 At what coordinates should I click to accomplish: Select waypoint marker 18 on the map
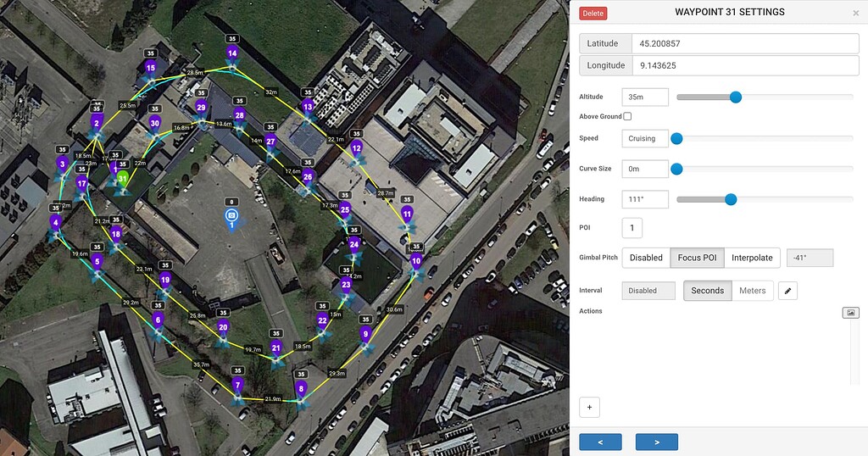[115, 235]
